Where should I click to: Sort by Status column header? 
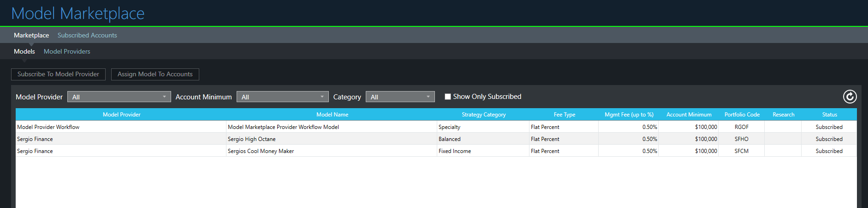point(829,115)
